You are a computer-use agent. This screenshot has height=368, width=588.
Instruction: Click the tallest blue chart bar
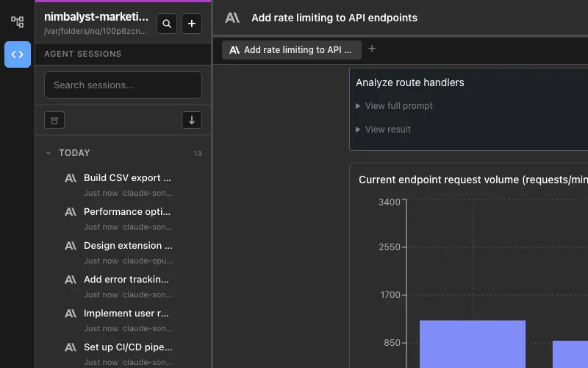(472, 344)
